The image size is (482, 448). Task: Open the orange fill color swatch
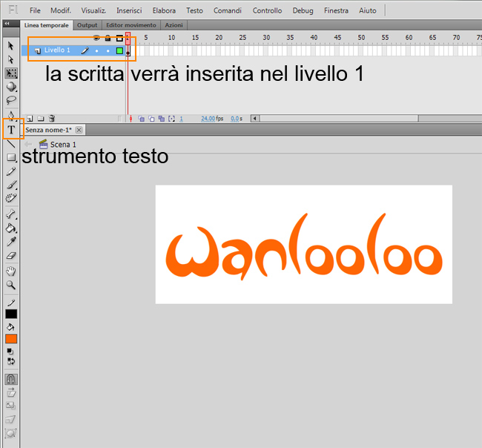click(11, 339)
